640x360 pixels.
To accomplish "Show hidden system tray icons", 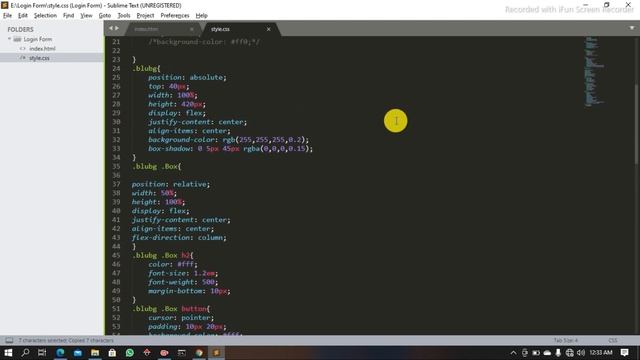I will tap(513, 353).
